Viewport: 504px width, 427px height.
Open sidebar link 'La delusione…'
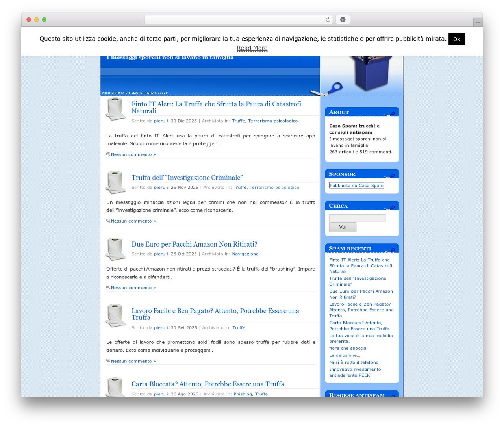pos(345,355)
